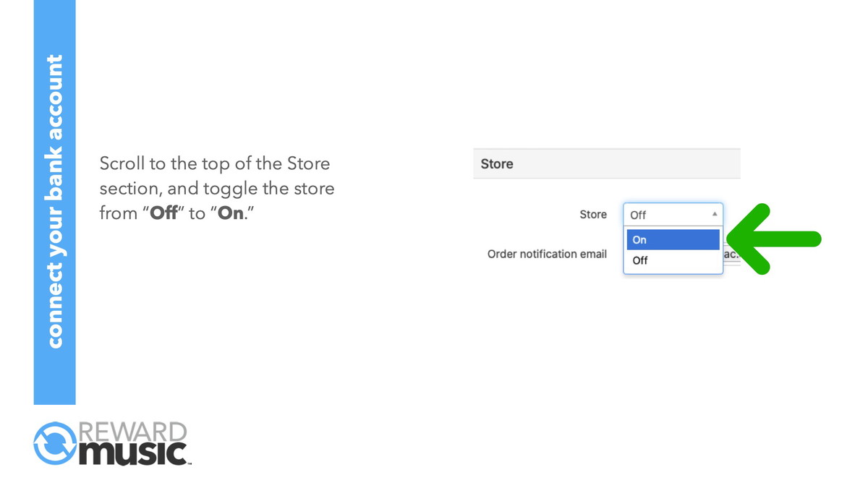Click the 'Store' field label
This screenshot has width=868, height=488.
(x=592, y=214)
